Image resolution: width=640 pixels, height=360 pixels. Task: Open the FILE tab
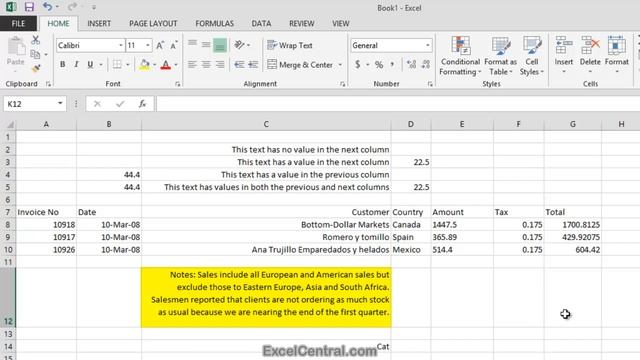pyautogui.click(x=18, y=24)
